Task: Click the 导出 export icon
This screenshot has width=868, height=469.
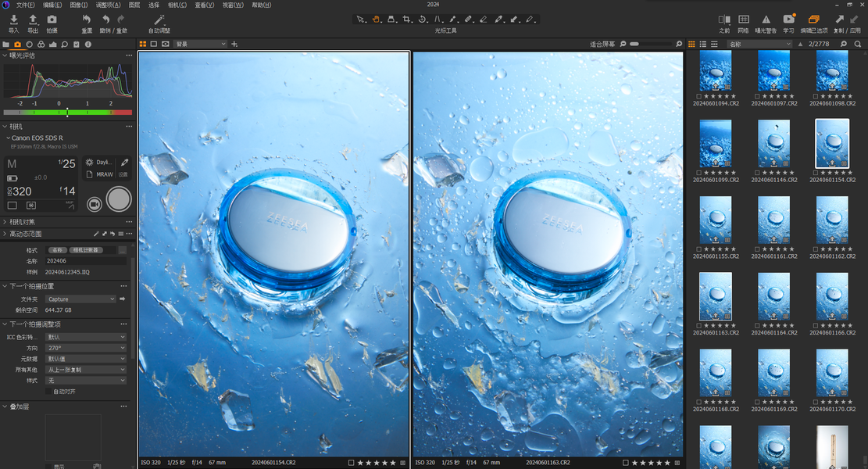Action: [33, 20]
